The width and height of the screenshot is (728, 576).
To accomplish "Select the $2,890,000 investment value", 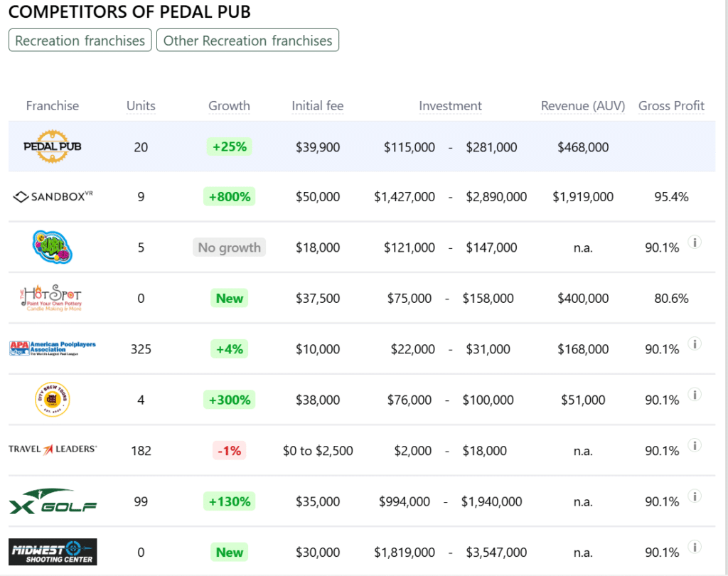I will tap(496, 197).
